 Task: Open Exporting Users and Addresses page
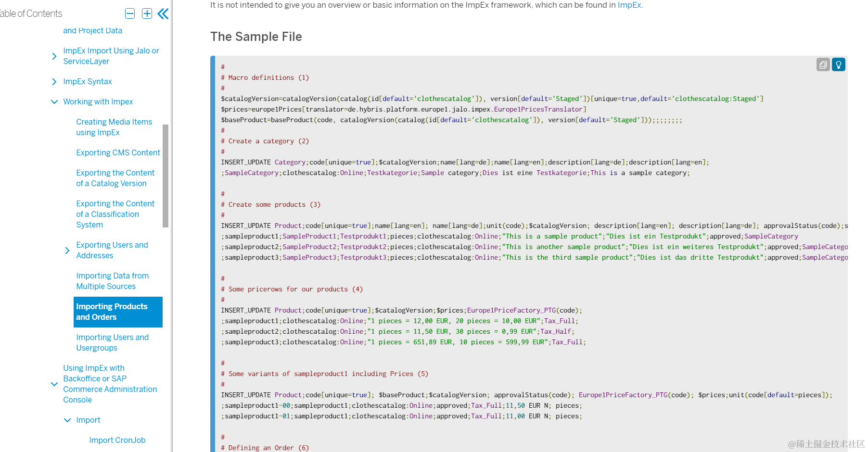pos(112,250)
